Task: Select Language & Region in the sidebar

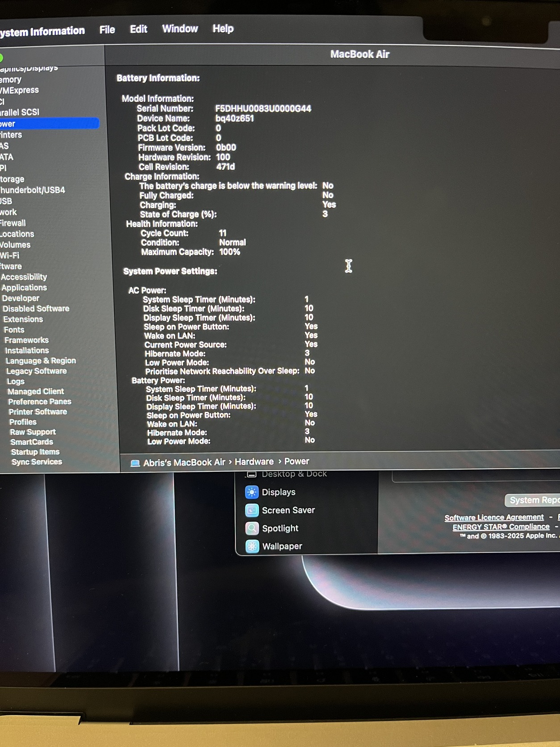Action: point(41,361)
